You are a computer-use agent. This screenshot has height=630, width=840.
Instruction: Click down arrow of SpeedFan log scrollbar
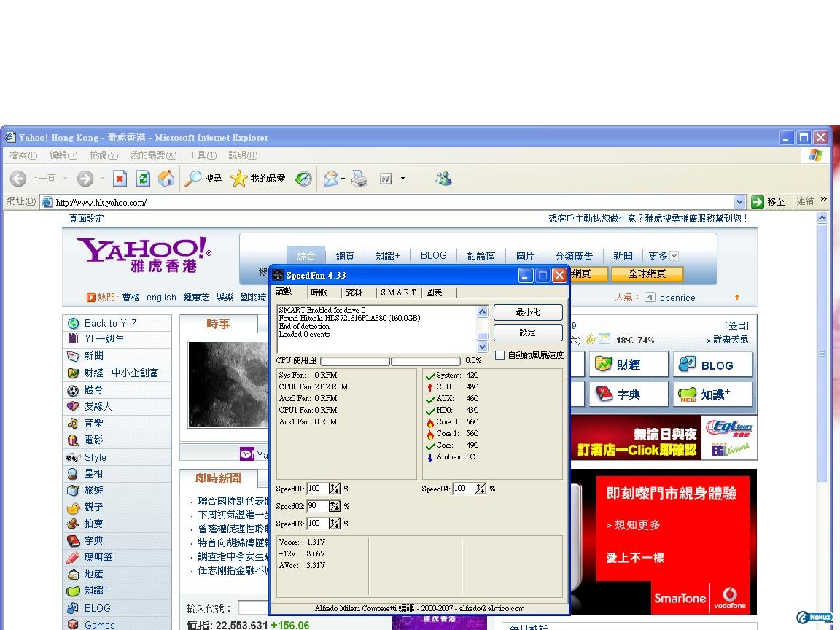pyautogui.click(x=482, y=346)
